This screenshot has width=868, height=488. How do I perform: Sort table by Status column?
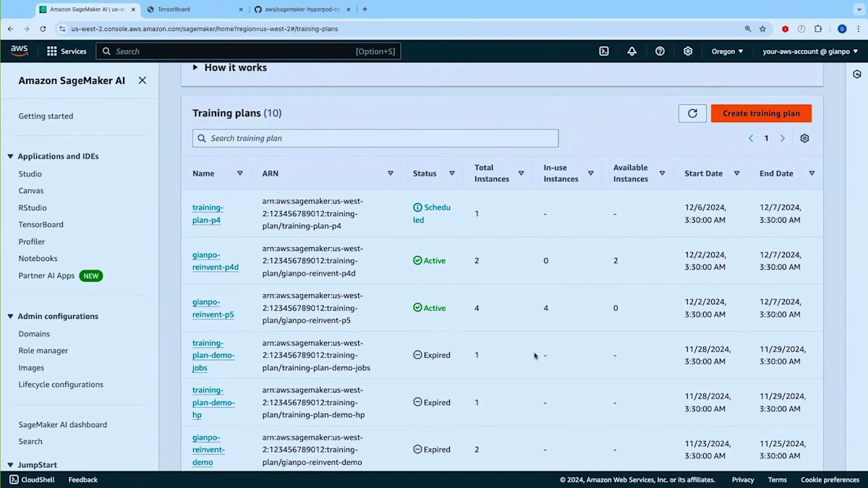click(x=452, y=174)
